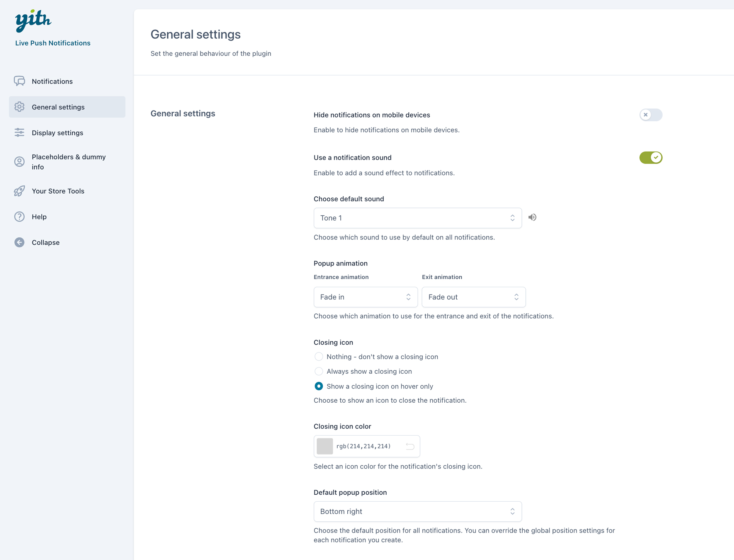Reset closing icon color to default
Image resolution: width=734 pixels, height=560 pixels.
pyautogui.click(x=410, y=446)
